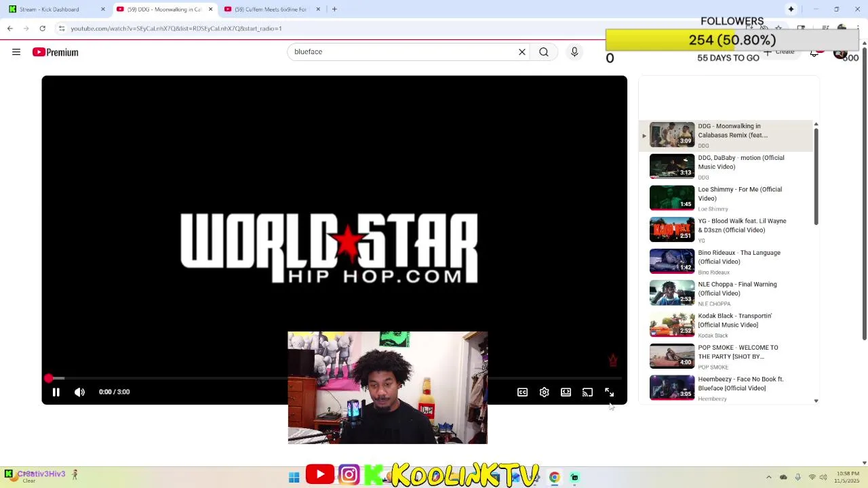The height and width of the screenshot is (488, 868).
Task: Toggle closed captions on the video
Action: pyautogui.click(x=522, y=392)
